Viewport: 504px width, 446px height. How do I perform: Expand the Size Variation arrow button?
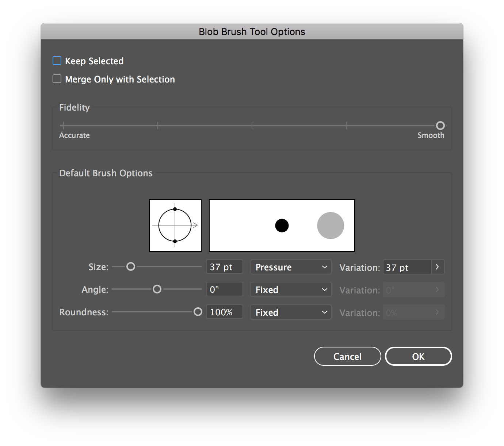[x=438, y=267]
